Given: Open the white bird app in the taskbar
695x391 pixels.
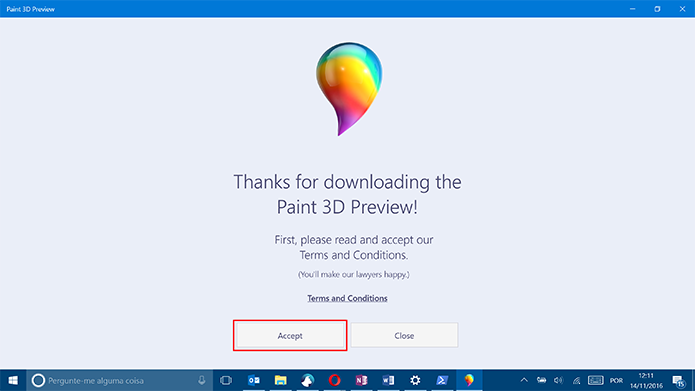Looking at the screenshot, I should tap(308, 380).
